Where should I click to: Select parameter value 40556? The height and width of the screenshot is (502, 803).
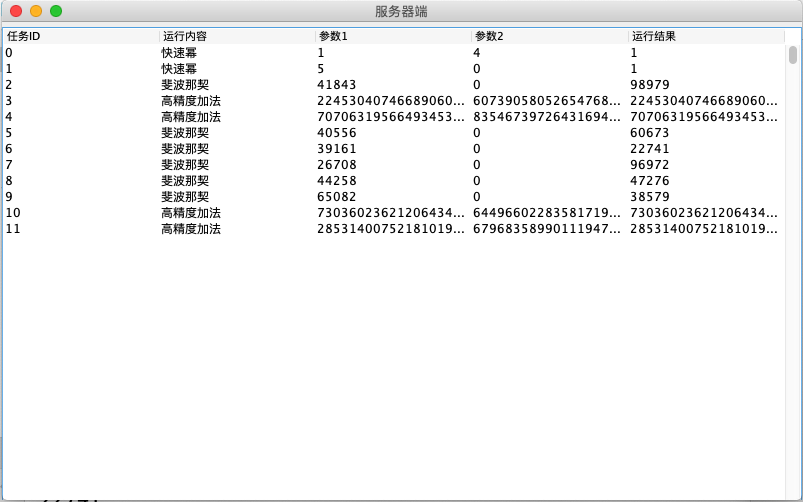(x=336, y=133)
